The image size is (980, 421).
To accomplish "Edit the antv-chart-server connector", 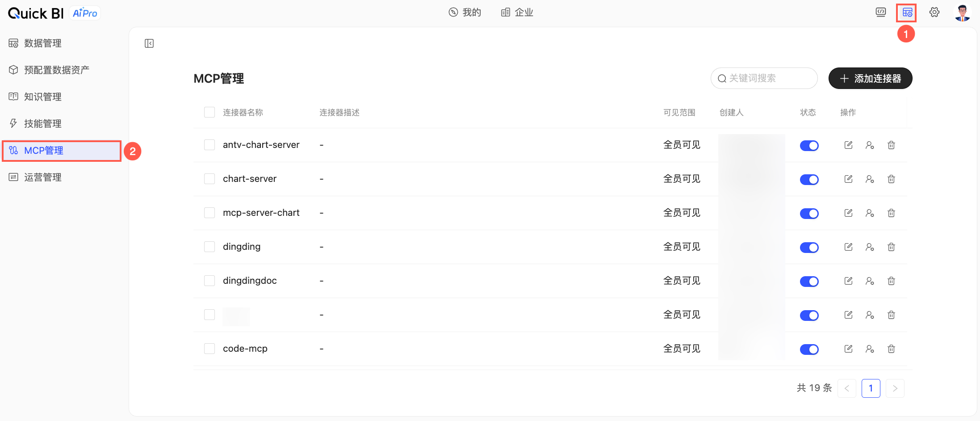I will tap(848, 145).
